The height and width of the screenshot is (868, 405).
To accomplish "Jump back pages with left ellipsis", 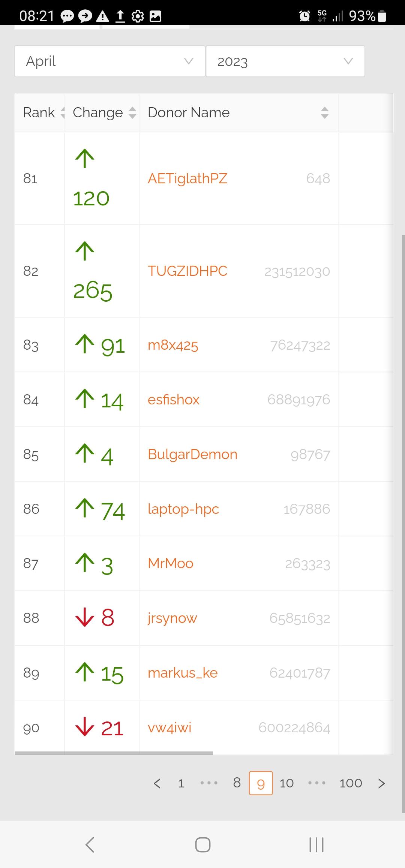I will point(209,783).
